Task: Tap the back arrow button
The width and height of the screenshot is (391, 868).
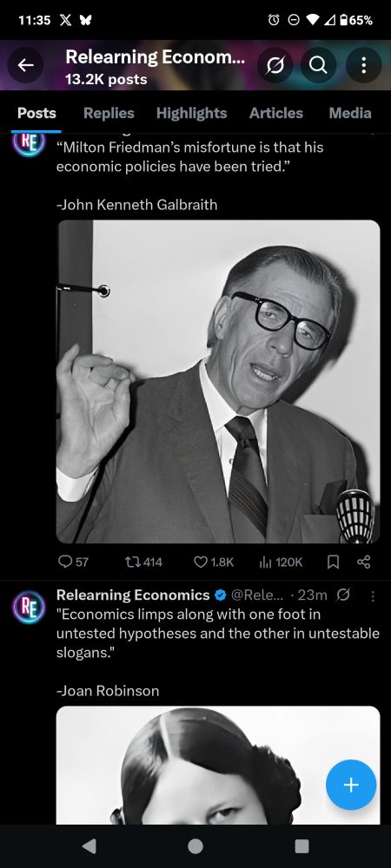Action: [x=25, y=66]
